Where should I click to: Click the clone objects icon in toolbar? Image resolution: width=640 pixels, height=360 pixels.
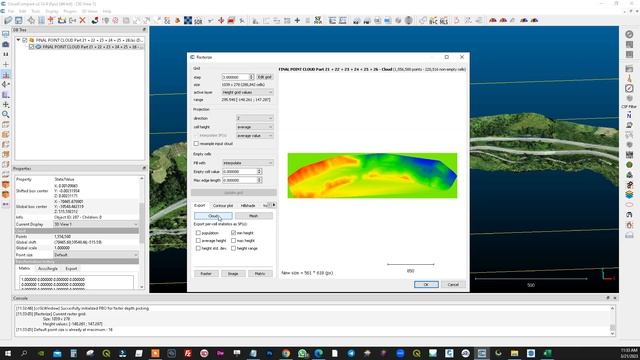click(62, 20)
